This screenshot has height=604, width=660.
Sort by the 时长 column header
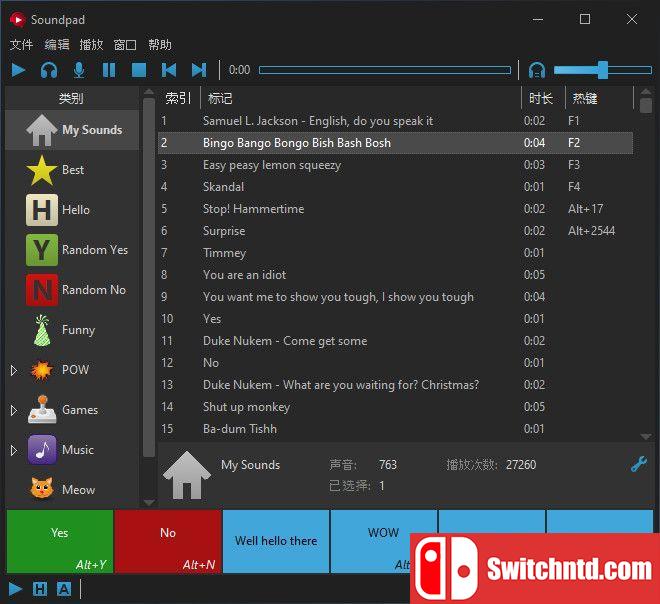542,98
